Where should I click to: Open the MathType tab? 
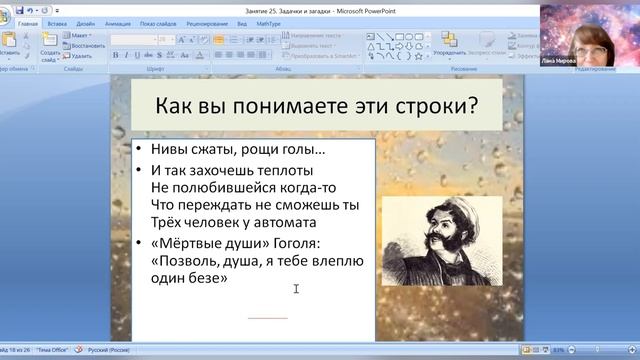[268, 24]
